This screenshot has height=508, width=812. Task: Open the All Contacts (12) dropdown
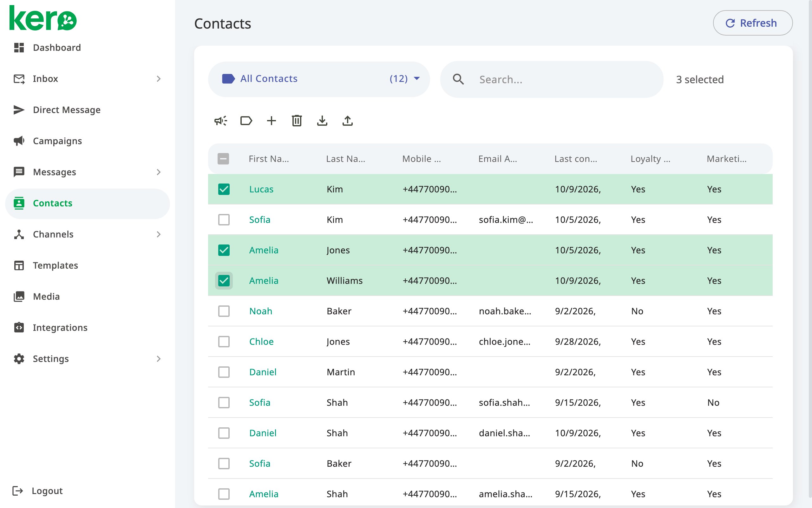[319, 79]
